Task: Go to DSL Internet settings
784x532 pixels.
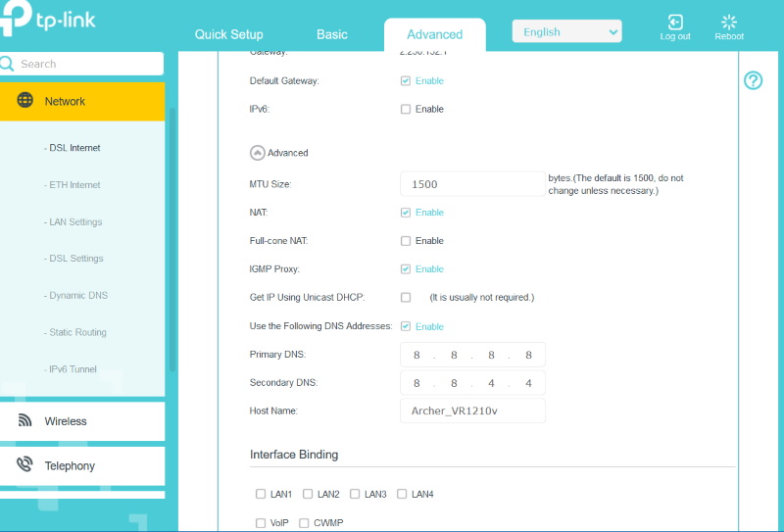Action: (73, 148)
